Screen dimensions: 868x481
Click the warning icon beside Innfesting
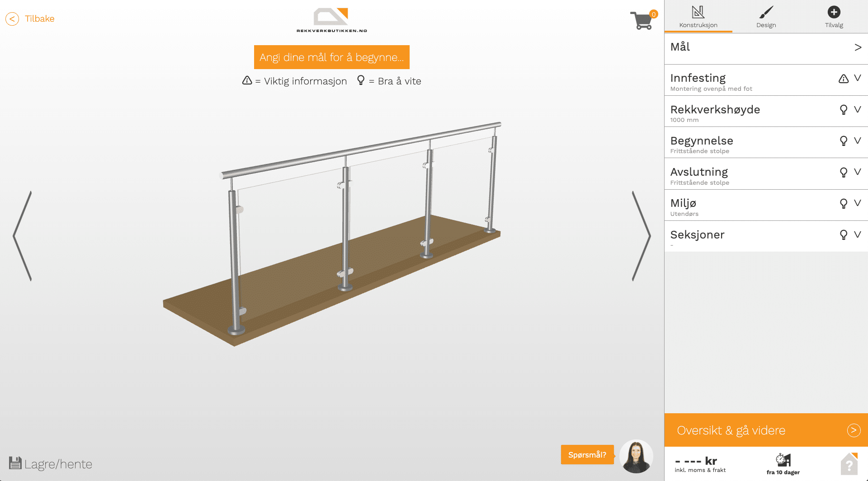click(843, 79)
